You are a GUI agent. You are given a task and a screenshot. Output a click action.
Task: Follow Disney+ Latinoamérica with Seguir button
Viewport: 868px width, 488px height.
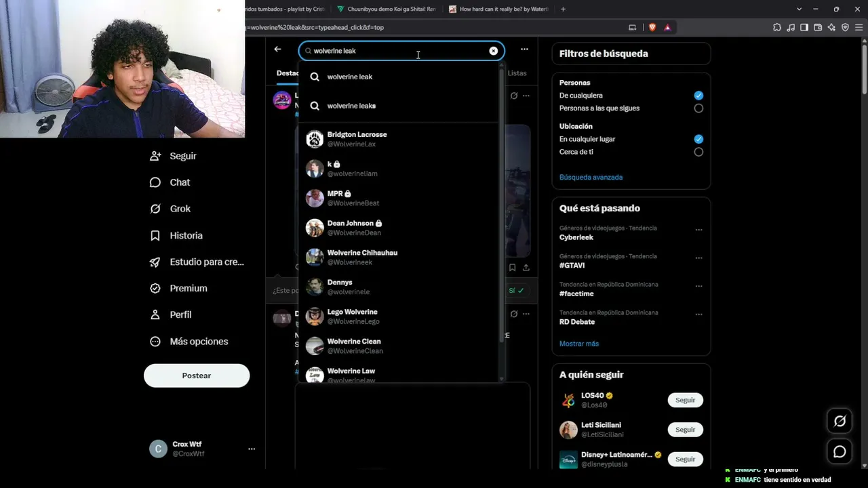tap(685, 459)
